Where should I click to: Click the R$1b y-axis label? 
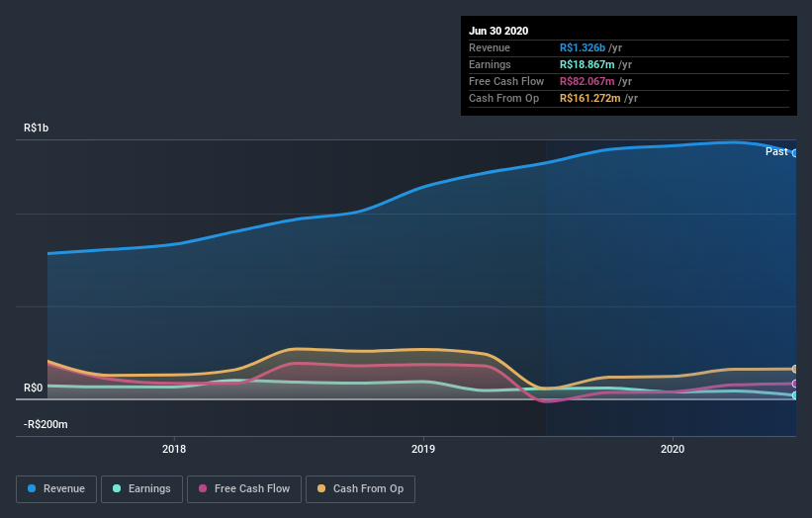tap(37, 128)
